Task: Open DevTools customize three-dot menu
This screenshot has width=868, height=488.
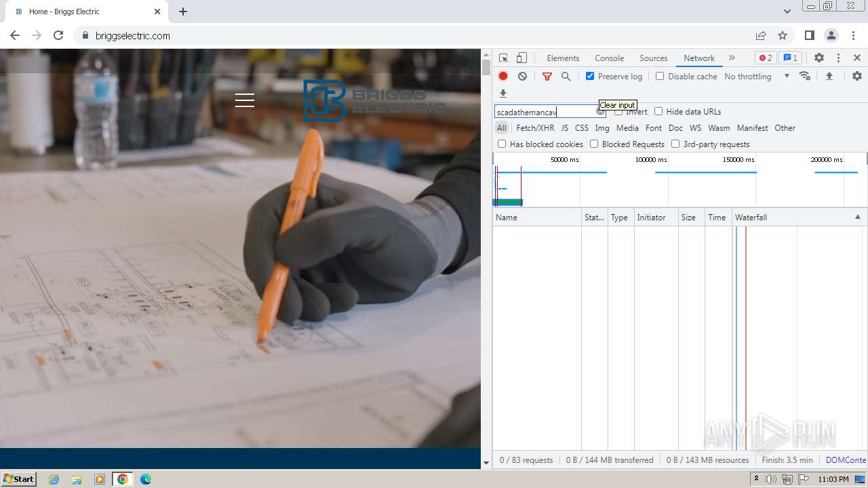Action: tap(838, 58)
